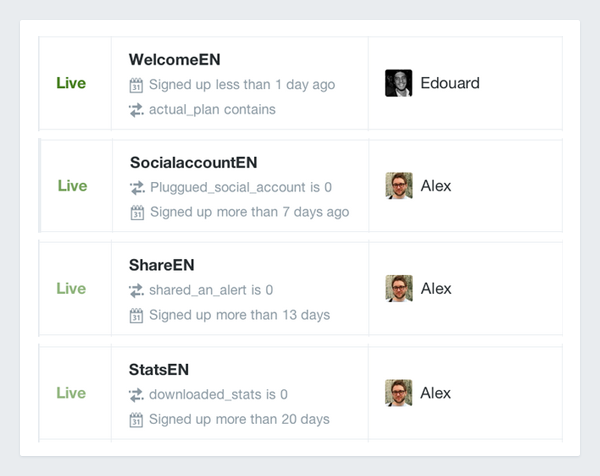
Task: Open the WelcomeEN message title
Action: pyautogui.click(x=174, y=60)
